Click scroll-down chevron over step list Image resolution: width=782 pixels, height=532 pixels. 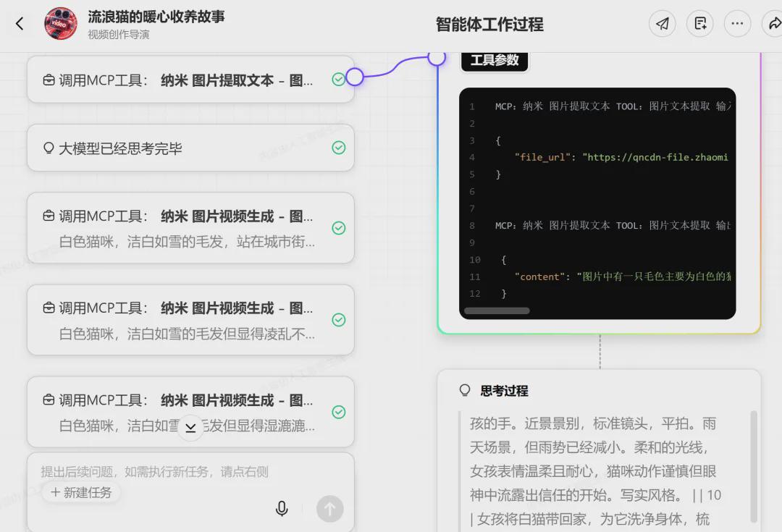pos(190,427)
